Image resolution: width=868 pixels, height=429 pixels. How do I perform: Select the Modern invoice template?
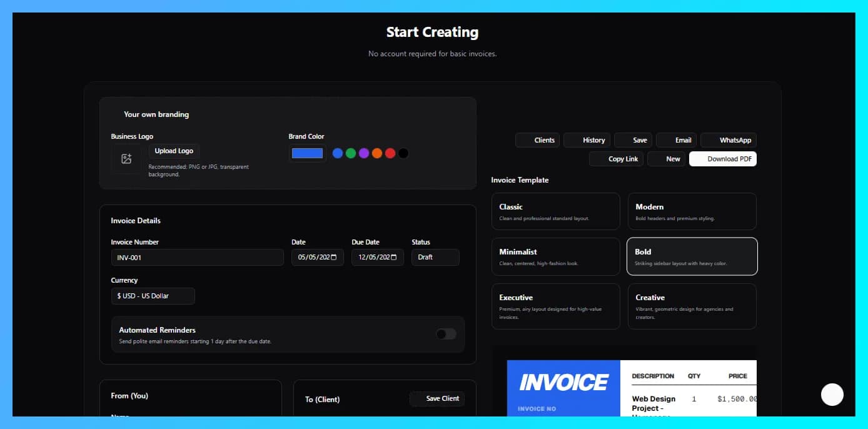pyautogui.click(x=692, y=211)
